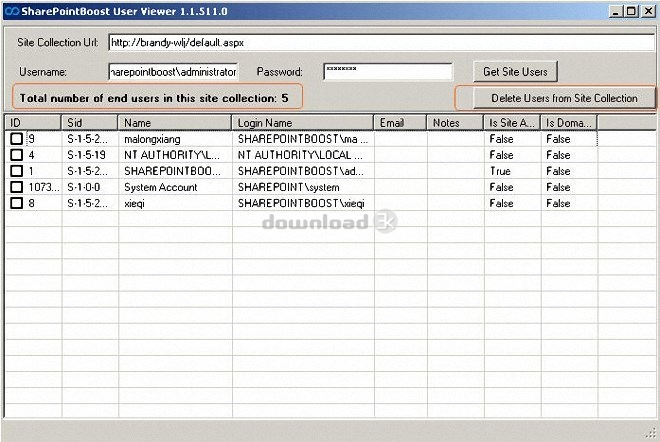Image resolution: width=660 pixels, height=442 pixels.
Task: Select the xieqi name cell
Action: click(x=134, y=203)
